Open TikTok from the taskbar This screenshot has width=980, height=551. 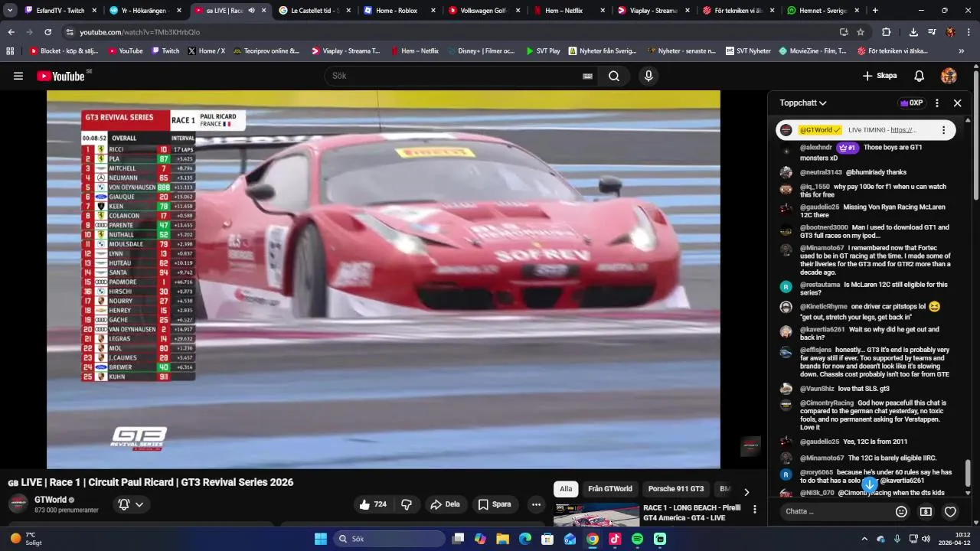(615, 539)
